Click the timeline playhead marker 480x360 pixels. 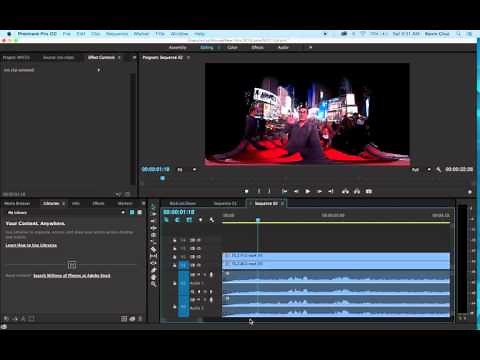258,220
